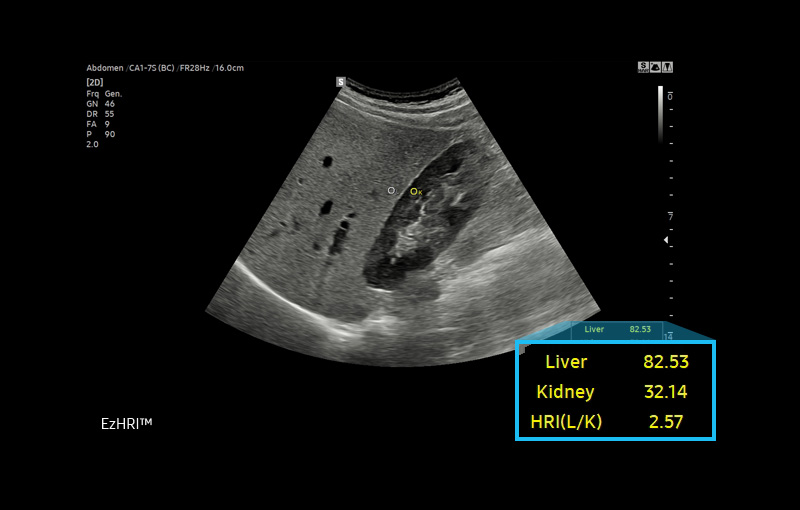The height and width of the screenshot is (510, 800).
Task: Click the Liver 82.53 result row
Action: click(x=615, y=362)
